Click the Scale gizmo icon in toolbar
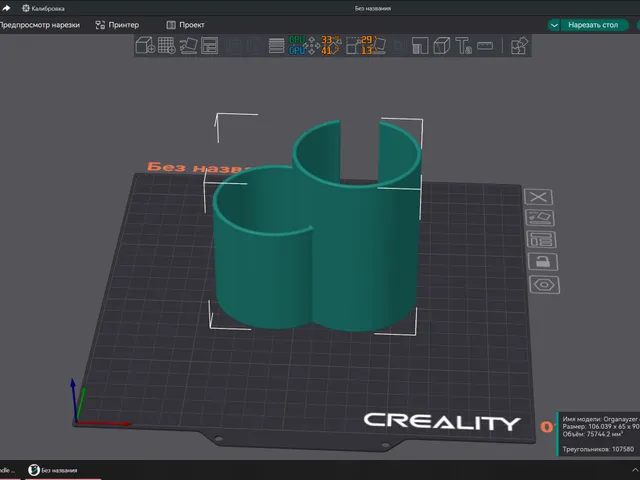 [x=353, y=46]
